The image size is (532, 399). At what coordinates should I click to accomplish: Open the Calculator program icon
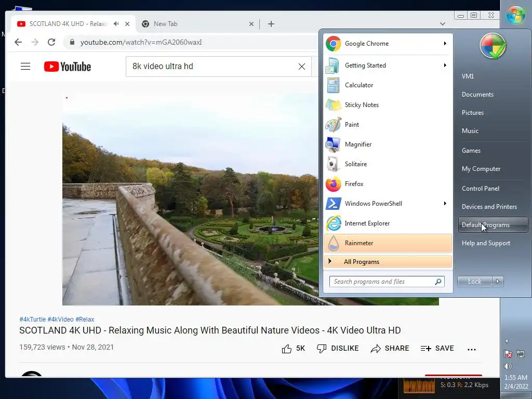pos(333,85)
